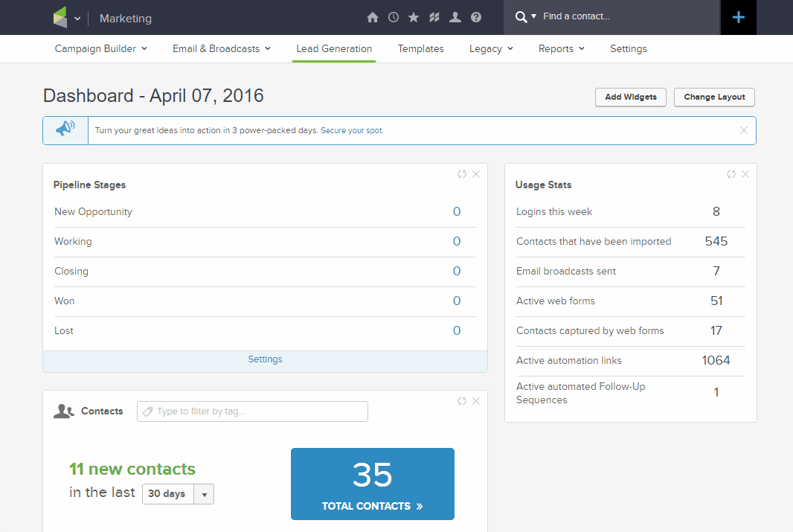Click the Usage Stats heading
The image size is (793, 532).
pyautogui.click(x=543, y=185)
